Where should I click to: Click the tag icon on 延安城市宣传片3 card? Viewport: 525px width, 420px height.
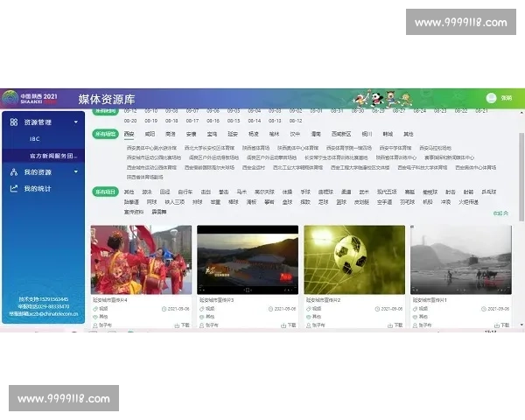[202, 309]
